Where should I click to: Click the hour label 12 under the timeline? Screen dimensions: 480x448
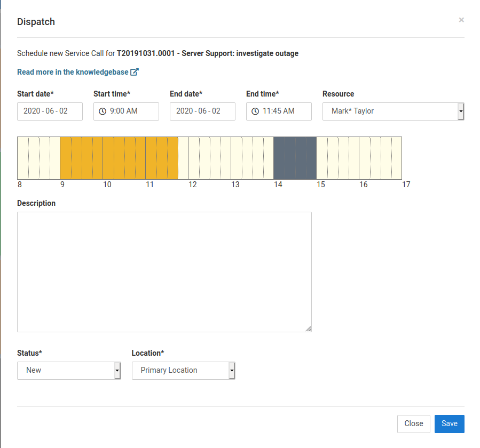(x=193, y=185)
